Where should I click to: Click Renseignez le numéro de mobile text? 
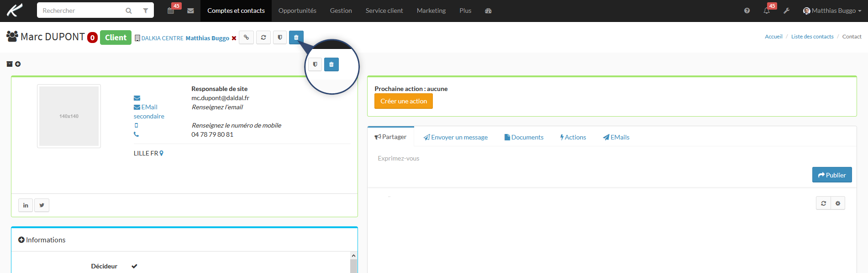237,125
